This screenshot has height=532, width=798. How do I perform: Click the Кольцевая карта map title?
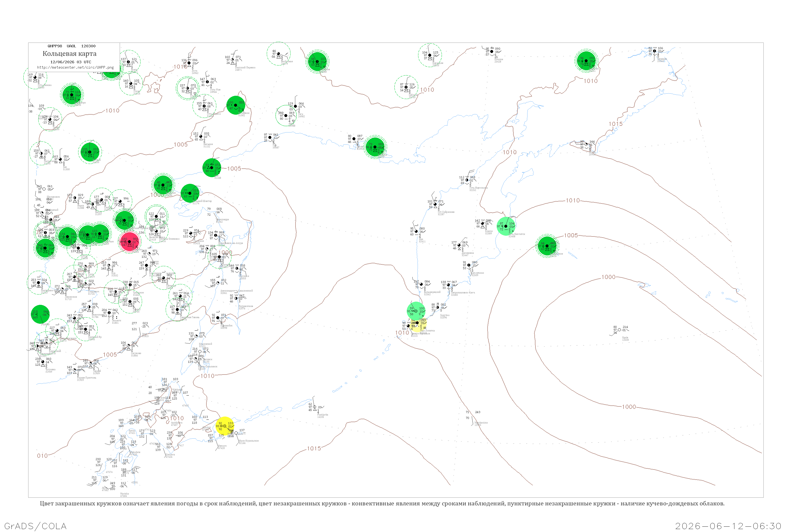(x=69, y=54)
